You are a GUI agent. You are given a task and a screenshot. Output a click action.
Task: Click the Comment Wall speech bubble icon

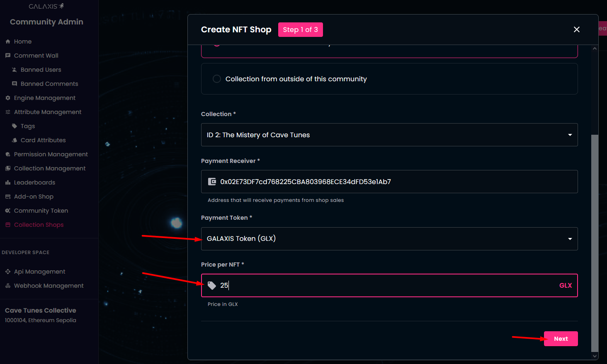8,56
